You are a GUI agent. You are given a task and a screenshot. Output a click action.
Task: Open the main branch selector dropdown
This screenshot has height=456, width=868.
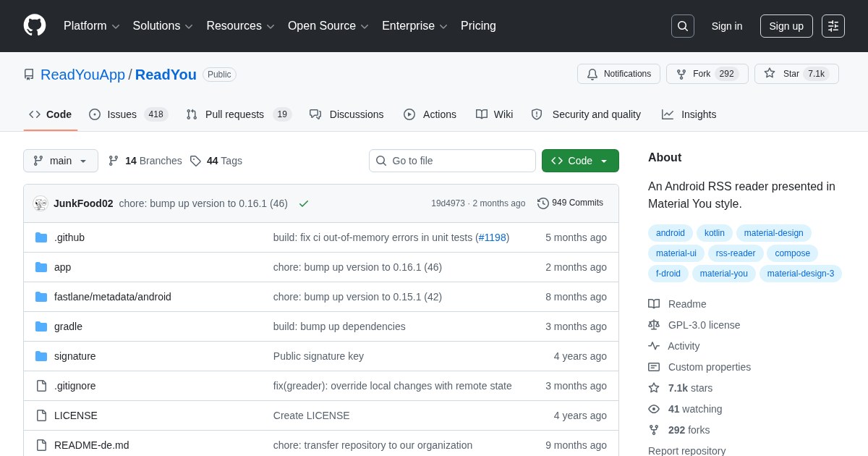coord(61,161)
